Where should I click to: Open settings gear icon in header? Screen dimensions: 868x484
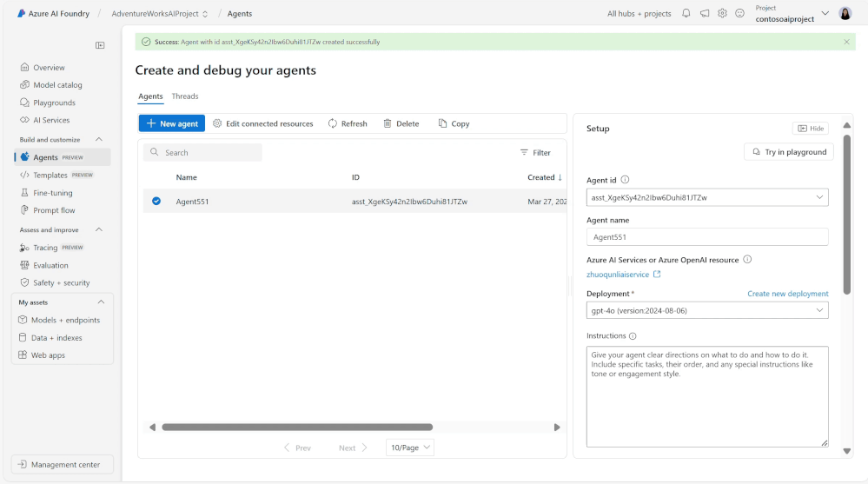[x=722, y=13]
